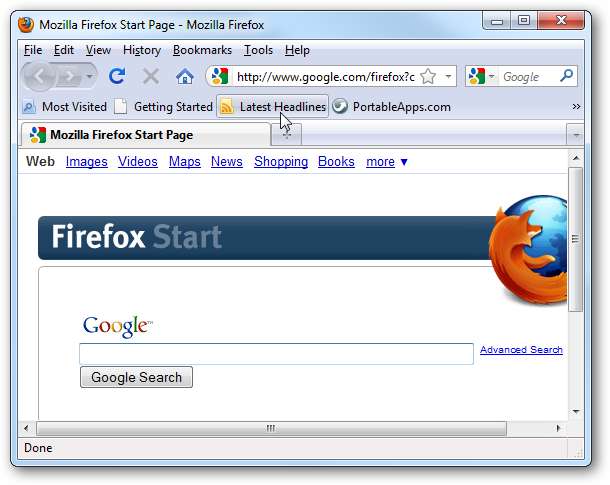Open the Tools menu
610x485 pixels.
pyautogui.click(x=258, y=50)
